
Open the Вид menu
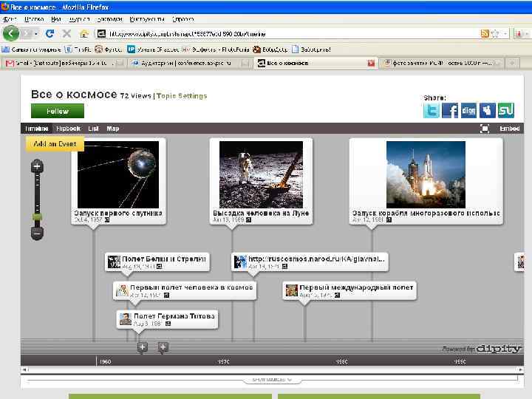[56, 19]
